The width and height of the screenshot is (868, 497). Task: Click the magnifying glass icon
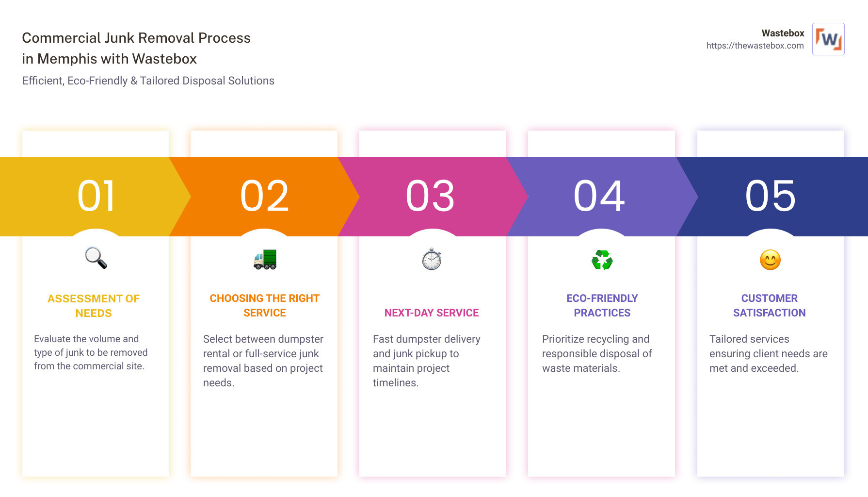(96, 258)
